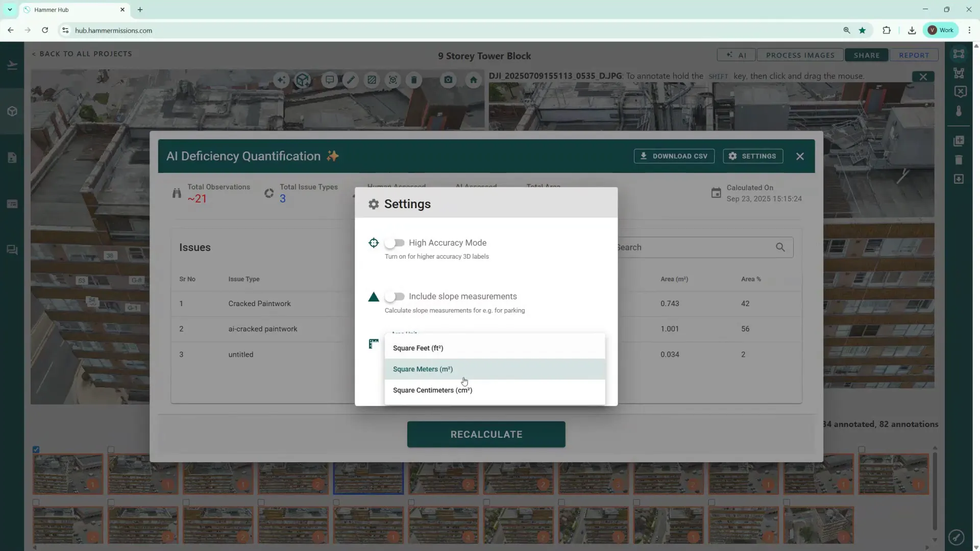Click the home view icon
Viewport: 980px width, 551px height.
pyautogui.click(x=473, y=80)
